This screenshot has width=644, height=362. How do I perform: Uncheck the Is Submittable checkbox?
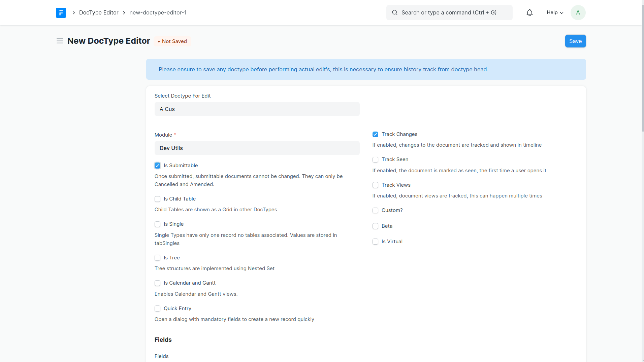tap(157, 166)
